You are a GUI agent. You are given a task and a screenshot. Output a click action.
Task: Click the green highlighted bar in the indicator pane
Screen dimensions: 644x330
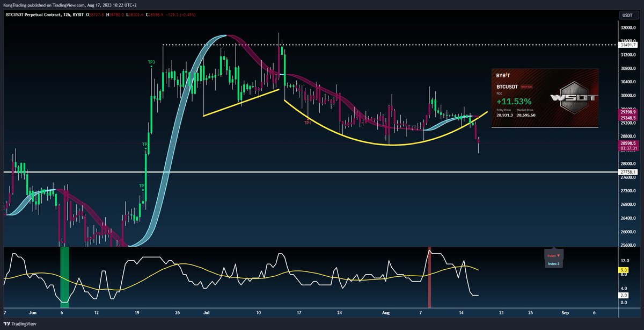point(64,277)
